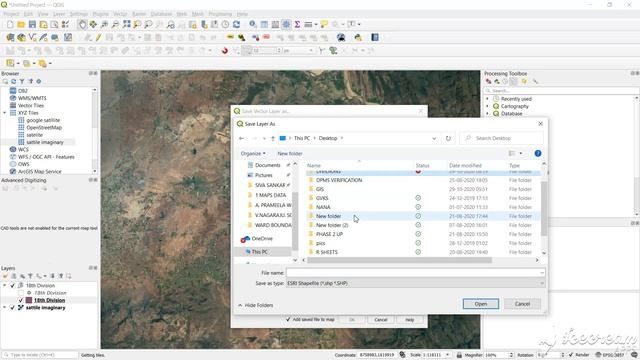Screen dimensions: 640x360
Task: Click the New Project icon in toolbar
Action: 10,24
